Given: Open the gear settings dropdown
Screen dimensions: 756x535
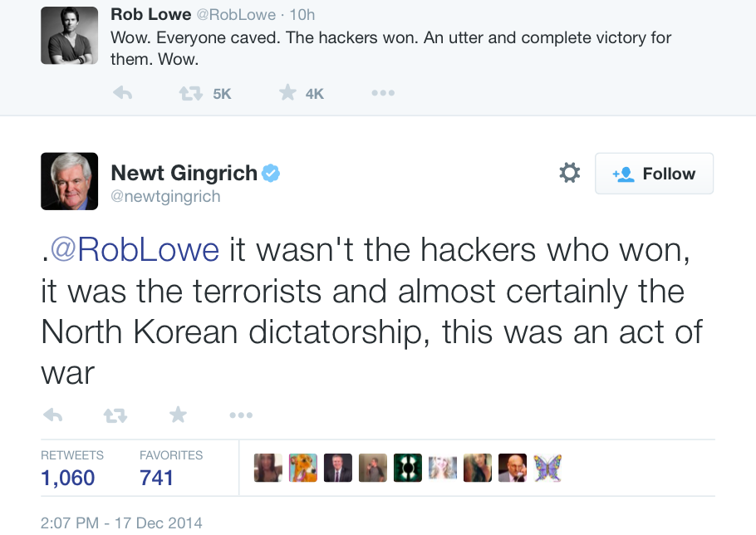Looking at the screenshot, I should click(x=569, y=173).
